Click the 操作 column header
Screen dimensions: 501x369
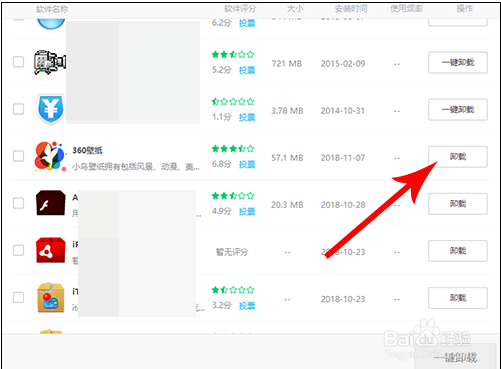464,9
